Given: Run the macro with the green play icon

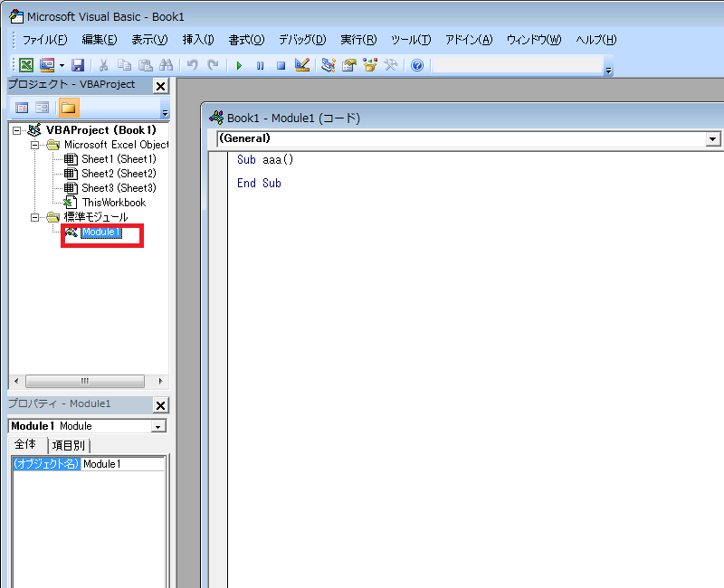Looking at the screenshot, I should 239,65.
